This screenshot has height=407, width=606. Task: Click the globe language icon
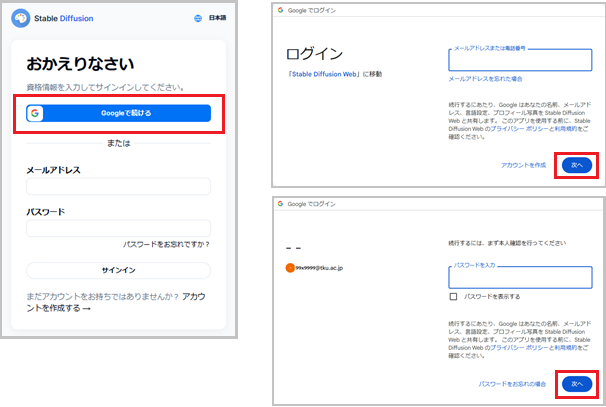[198, 18]
